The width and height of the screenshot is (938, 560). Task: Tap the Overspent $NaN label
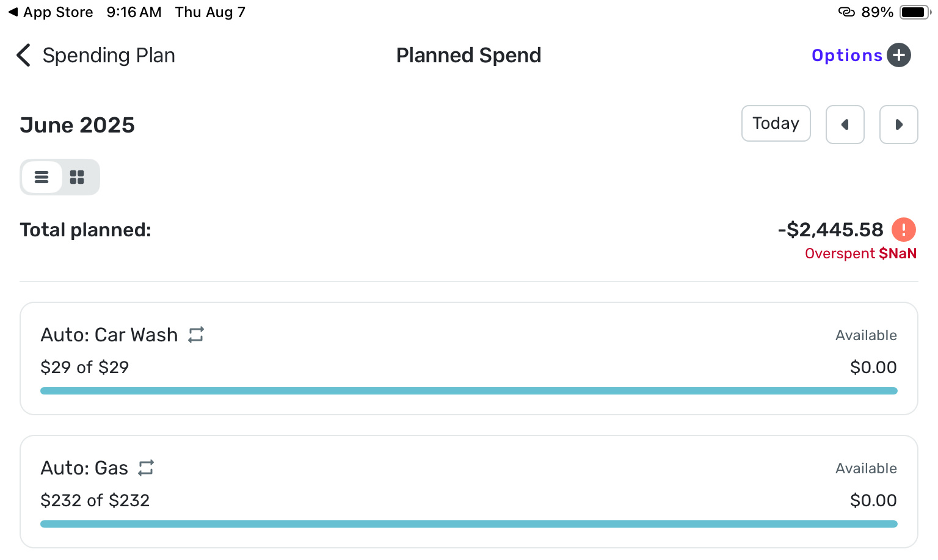860,253
